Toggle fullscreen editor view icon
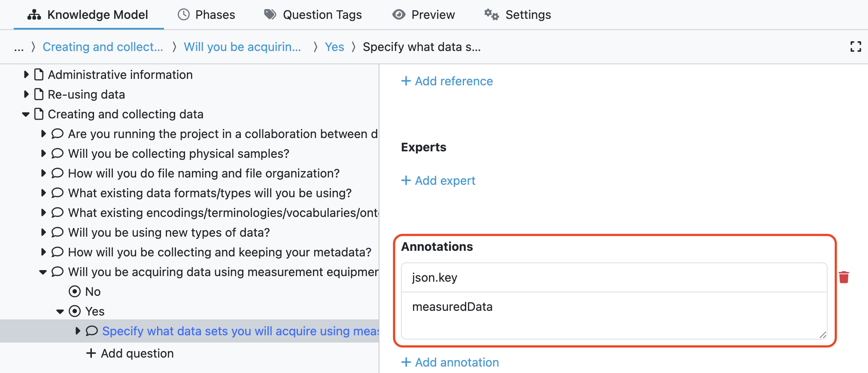This screenshot has height=373, width=868. (856, 47)
